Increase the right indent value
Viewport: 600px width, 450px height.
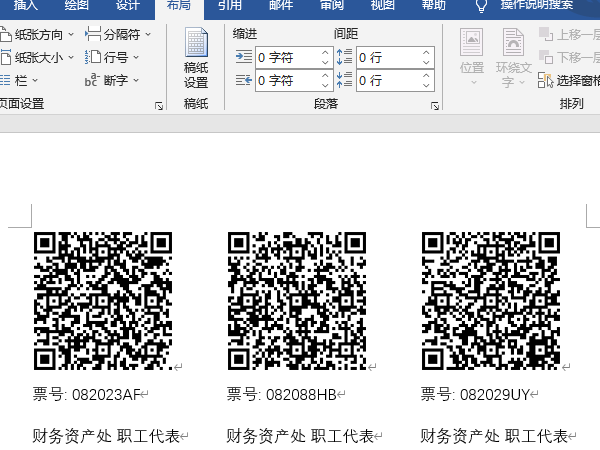point(325,75)
